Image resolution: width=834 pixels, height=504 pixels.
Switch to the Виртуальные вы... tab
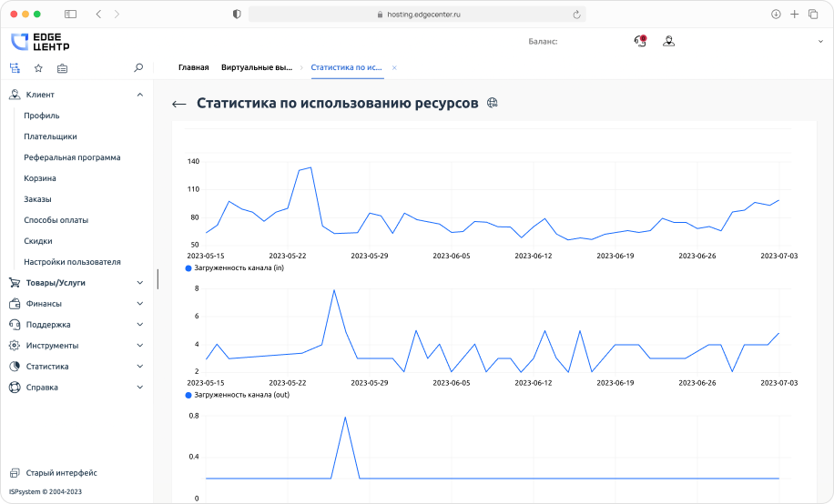(256, 67)
